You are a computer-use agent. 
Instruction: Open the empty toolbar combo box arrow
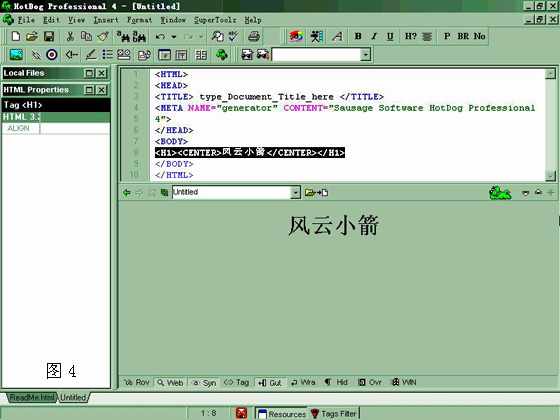tap(365, 55)
